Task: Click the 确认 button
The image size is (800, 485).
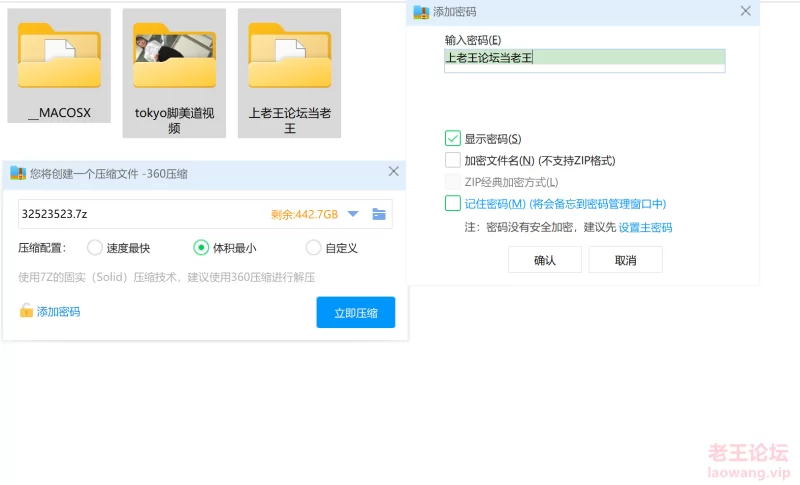Action: 544,260
